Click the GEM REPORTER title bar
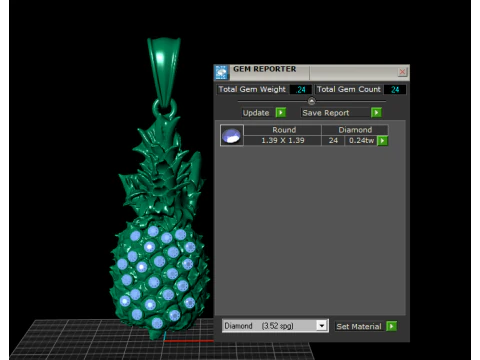Screen dimensions: 480x360 (312, 72)
